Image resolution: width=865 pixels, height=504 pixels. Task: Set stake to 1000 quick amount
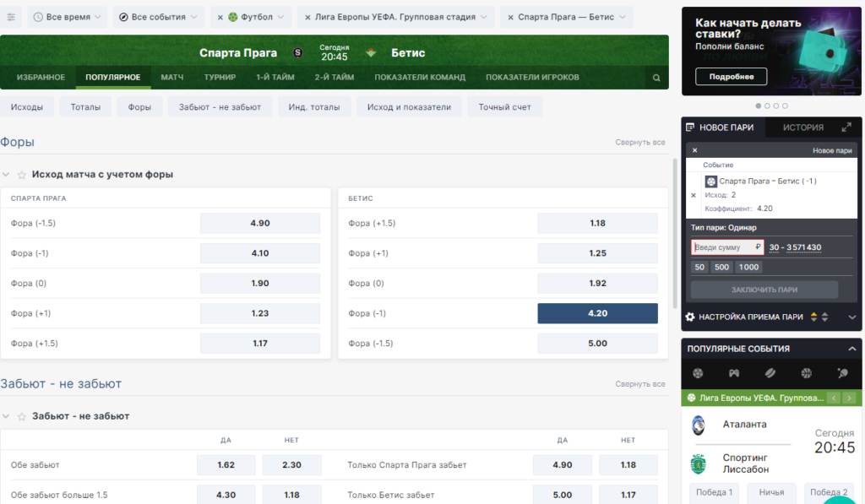[x=748, y=267]
